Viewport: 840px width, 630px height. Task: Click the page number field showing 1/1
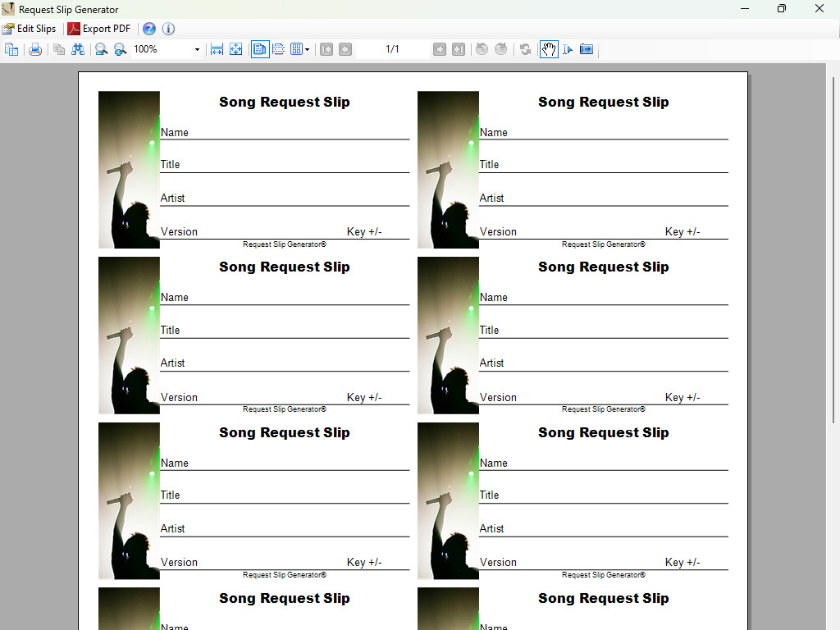(391, 49)
